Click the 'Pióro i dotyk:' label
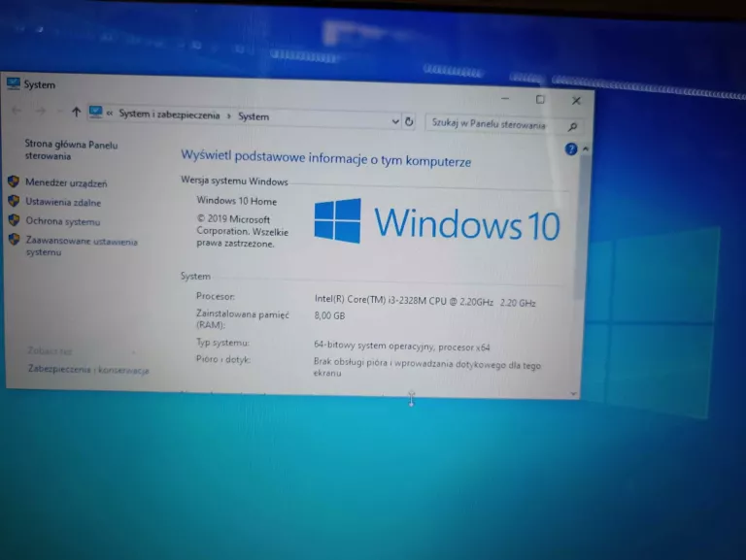 click(223, 359)
